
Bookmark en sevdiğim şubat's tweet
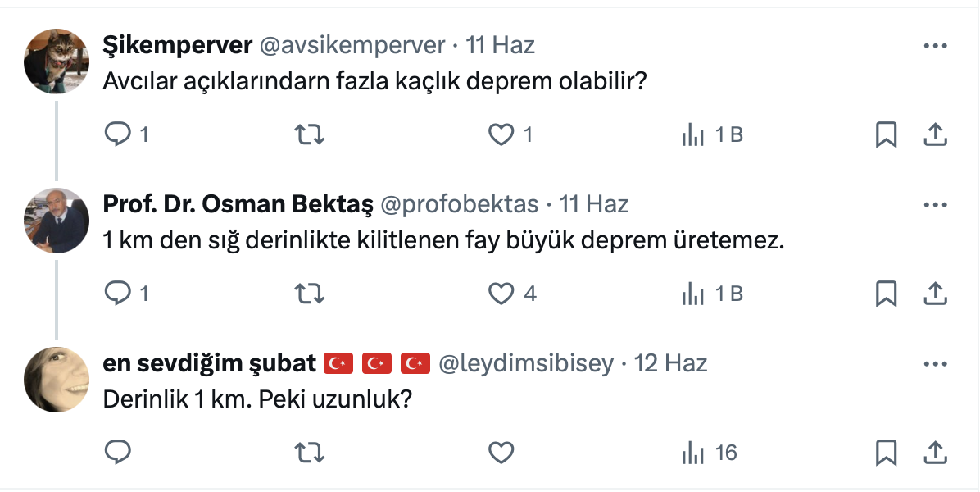tap(886, 452)
